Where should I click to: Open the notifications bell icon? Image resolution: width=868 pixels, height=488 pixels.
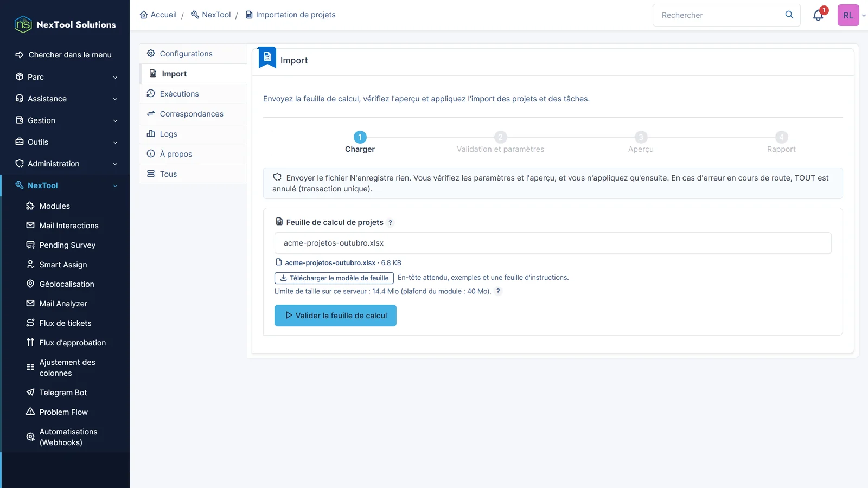pyautogui.click(x=818, y=15)
